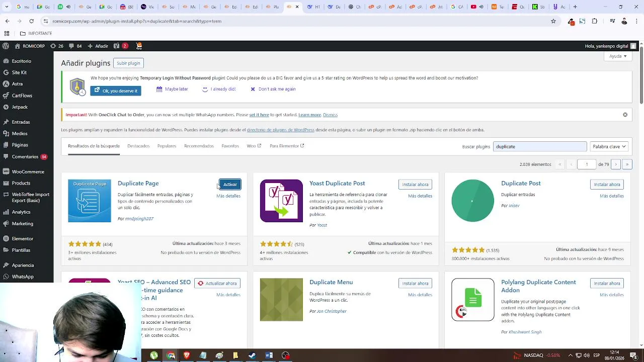This screenshot has height=362, width=644.
Task: Click the Ok, you deserve it button
Action: tap(116, 91)
